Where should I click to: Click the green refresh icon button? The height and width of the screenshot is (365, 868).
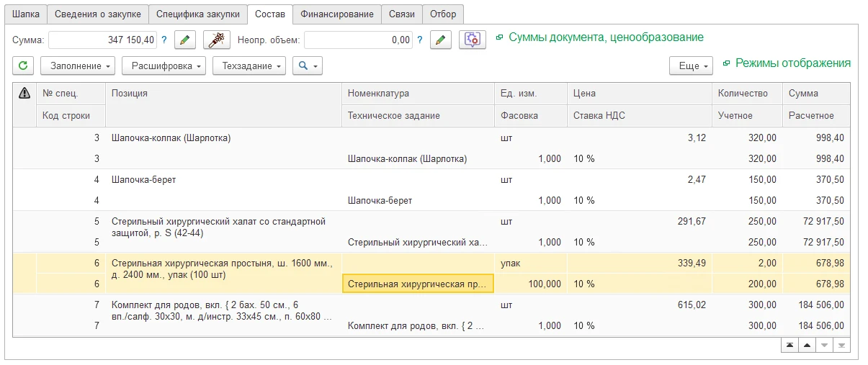click(23, 66)
